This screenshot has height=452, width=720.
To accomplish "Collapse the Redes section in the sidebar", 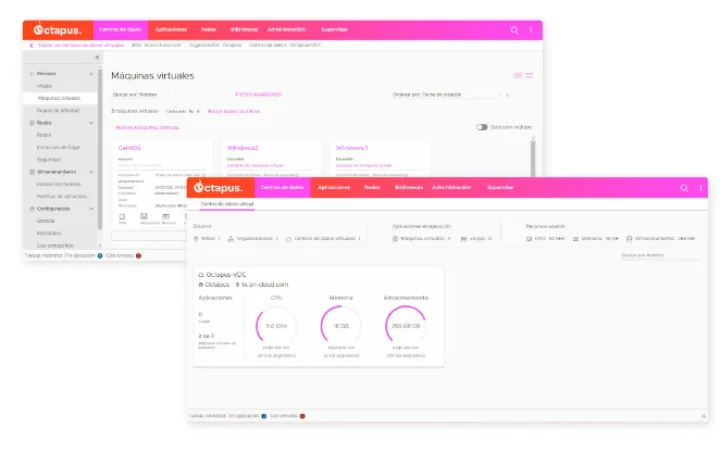I will point(92,123).
